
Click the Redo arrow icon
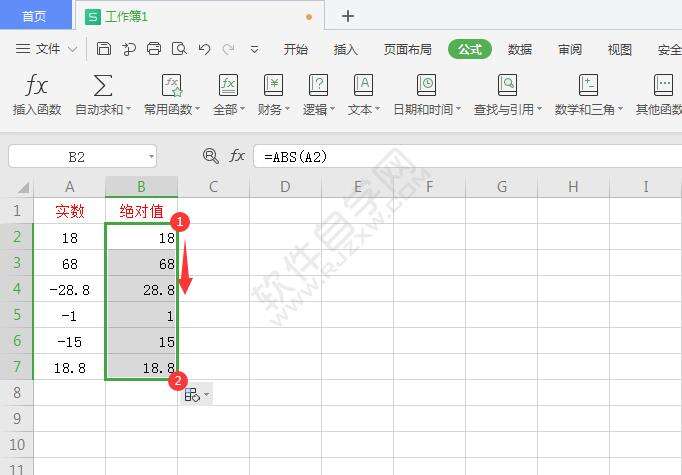(228, 49)
